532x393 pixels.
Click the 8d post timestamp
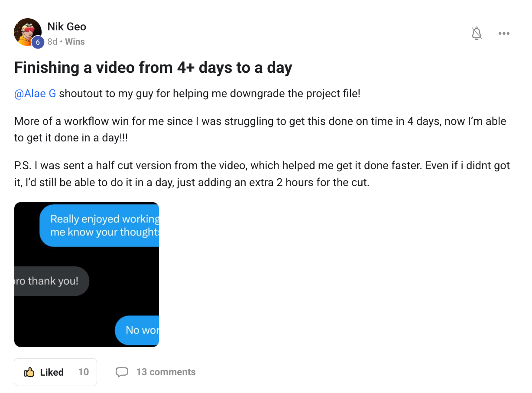click(x=52, y=42)
